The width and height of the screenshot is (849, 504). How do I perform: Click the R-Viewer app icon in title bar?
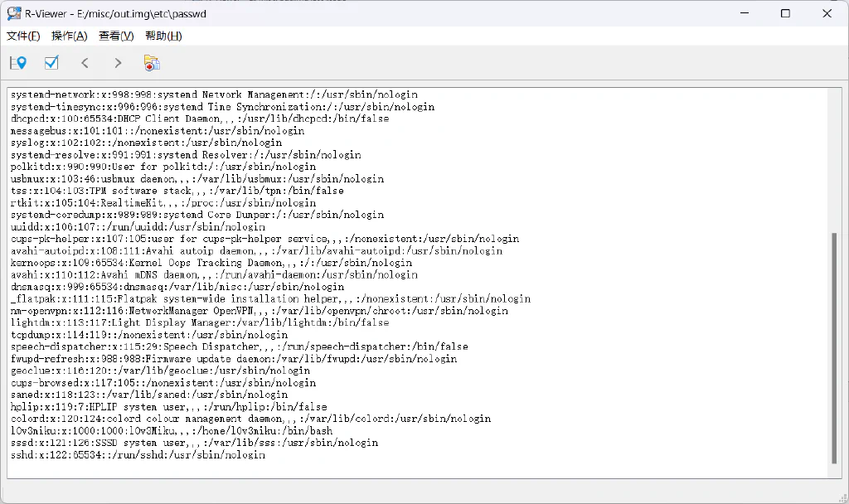click(x=14, y=13)
